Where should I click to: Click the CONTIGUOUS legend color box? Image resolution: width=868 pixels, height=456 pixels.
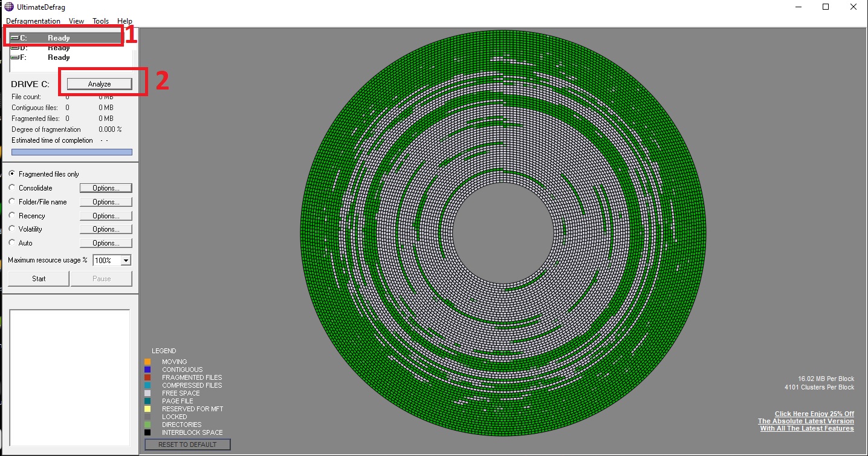147,370
